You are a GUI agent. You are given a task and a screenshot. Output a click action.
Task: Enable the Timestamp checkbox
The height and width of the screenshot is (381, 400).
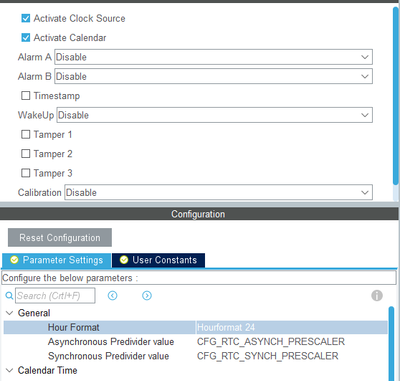26,96
